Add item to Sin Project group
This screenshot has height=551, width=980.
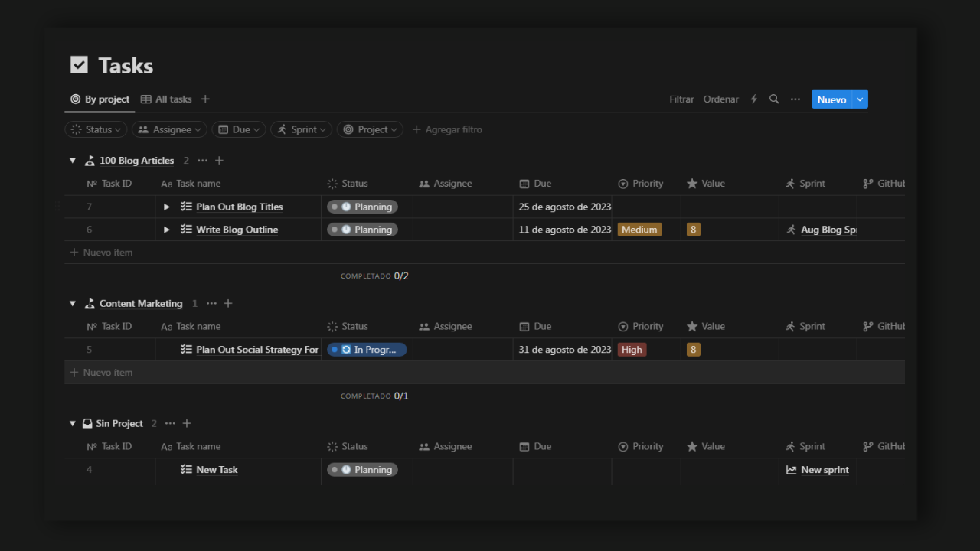[187, 424]
